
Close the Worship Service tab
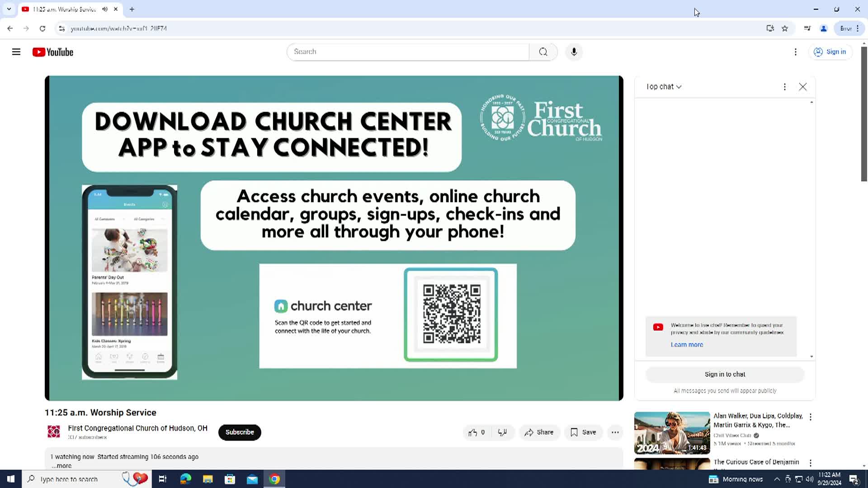tap(116, 9)
